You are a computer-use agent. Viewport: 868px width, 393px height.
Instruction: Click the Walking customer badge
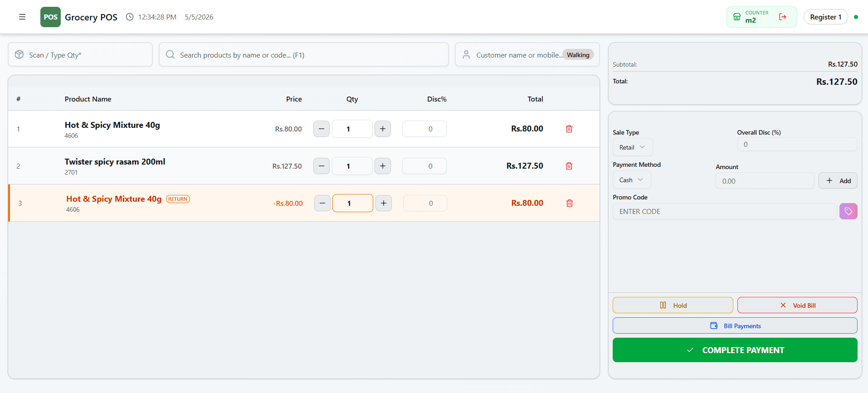[x=578, y=55]
